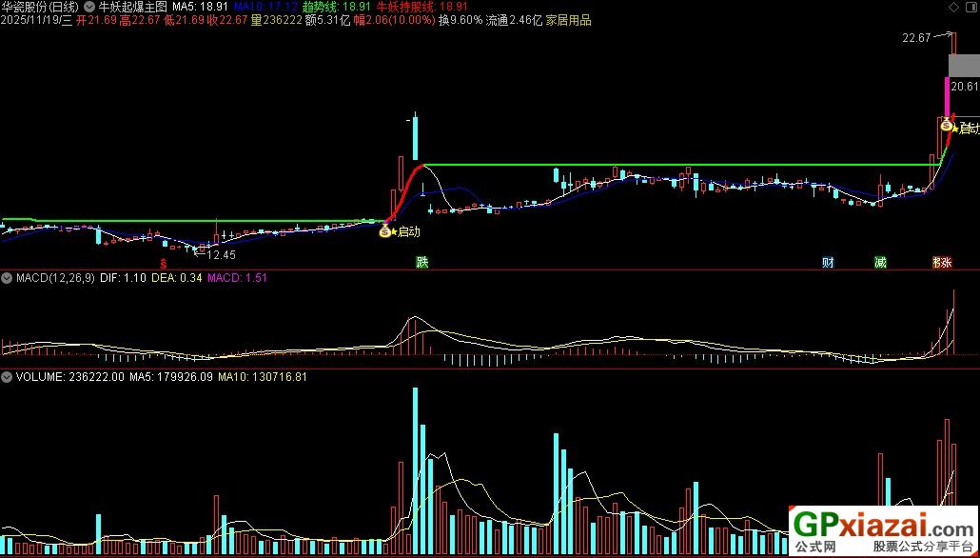Click the money bag icon near the recent breakout

click(x=946, y=125)
